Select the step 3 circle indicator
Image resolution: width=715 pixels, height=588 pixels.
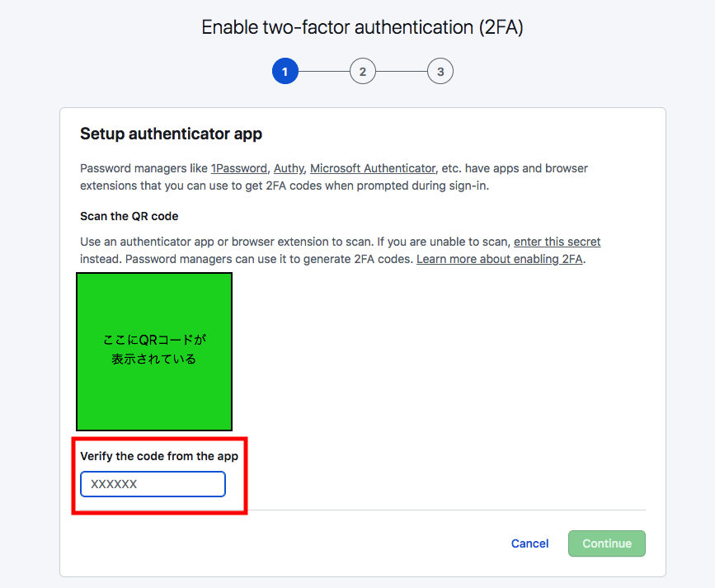(440, 71)
